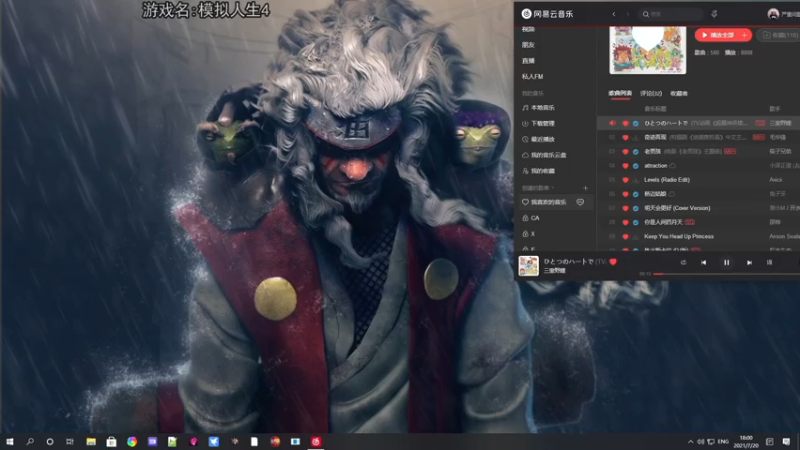
Task: Toggle the heart for 你是人间四月天
Action: [x=626, y=222]
